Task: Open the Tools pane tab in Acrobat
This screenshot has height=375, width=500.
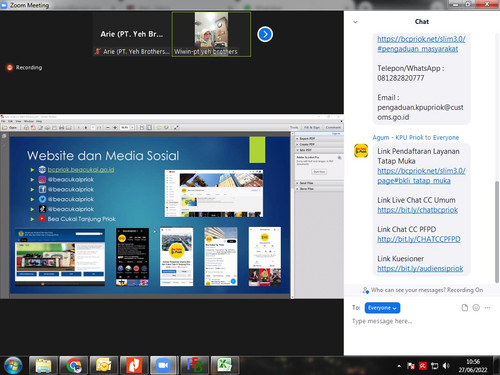Action: 294,128
